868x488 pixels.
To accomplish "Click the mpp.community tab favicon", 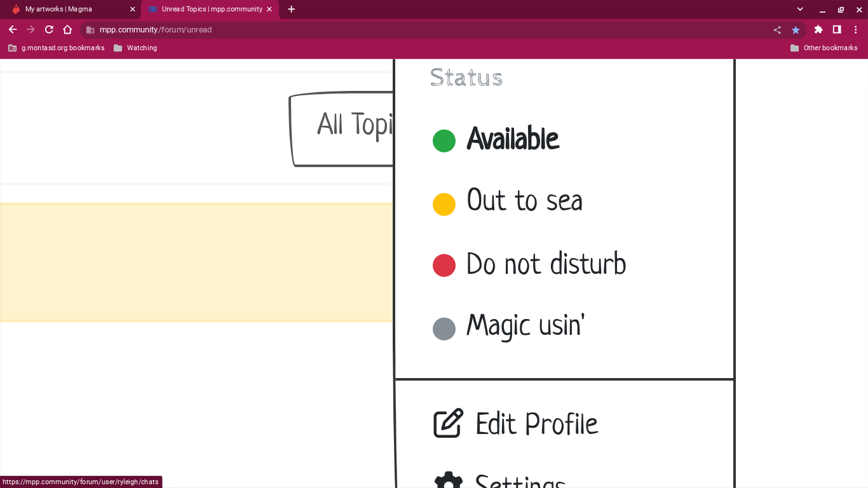I will point(153,10).
